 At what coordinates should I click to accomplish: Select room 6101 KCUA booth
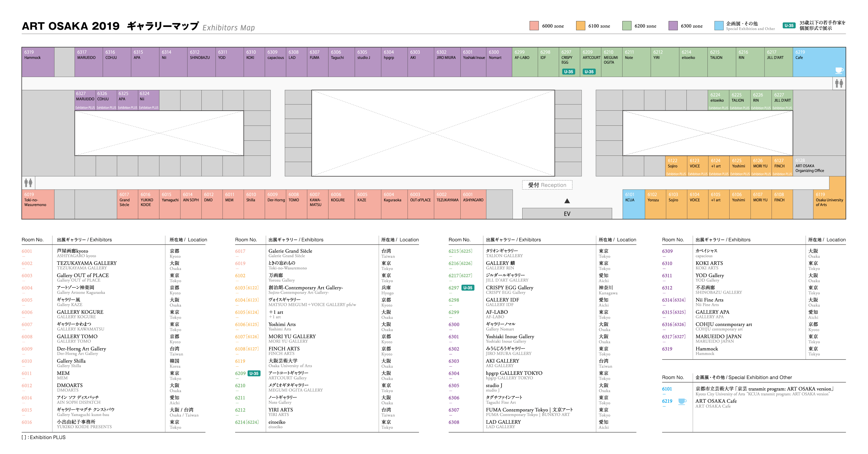coord(633,204)
